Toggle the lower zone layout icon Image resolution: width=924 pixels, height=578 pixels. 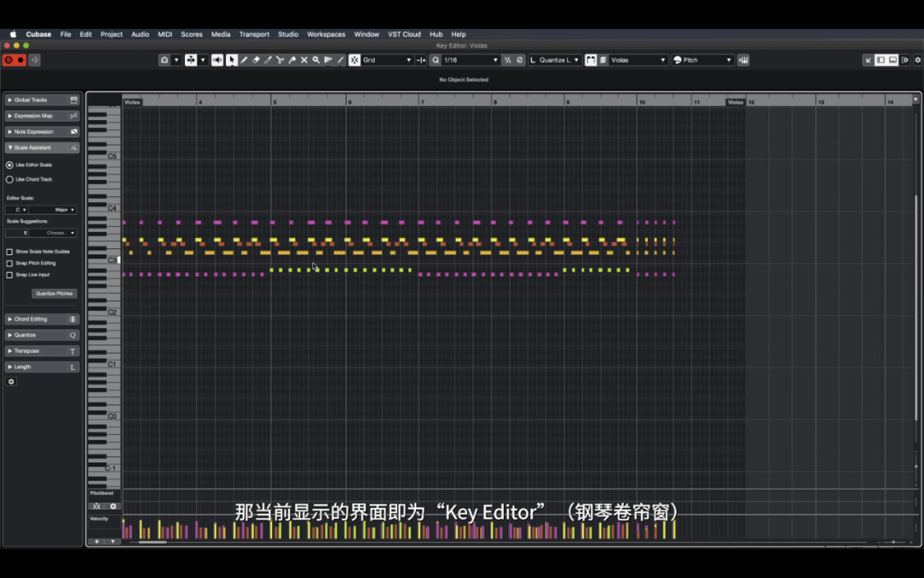pyautogui.click(x=892, y=60)
